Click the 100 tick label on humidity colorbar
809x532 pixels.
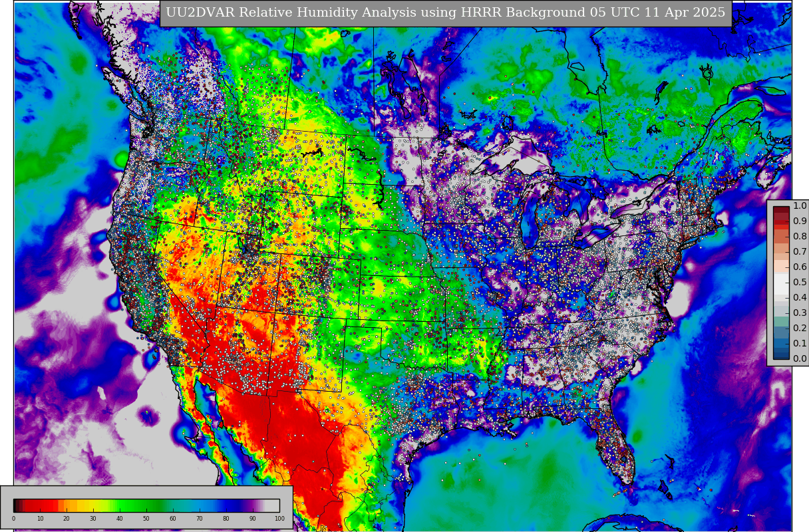click(279, 519)
